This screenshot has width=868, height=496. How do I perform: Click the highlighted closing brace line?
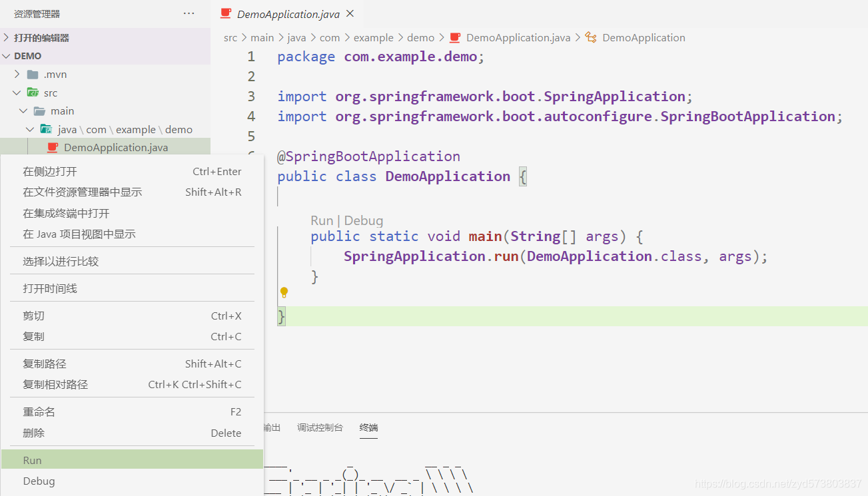tap(572, 316)
